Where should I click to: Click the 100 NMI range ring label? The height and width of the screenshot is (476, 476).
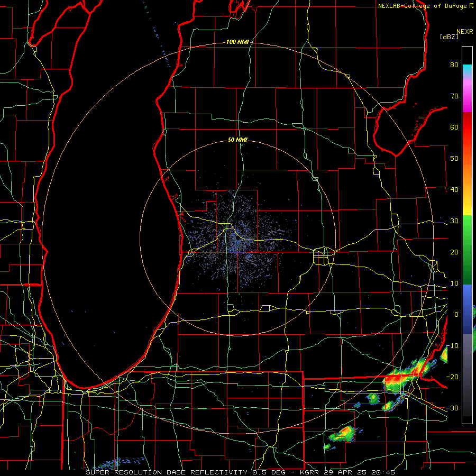[237, 42]
